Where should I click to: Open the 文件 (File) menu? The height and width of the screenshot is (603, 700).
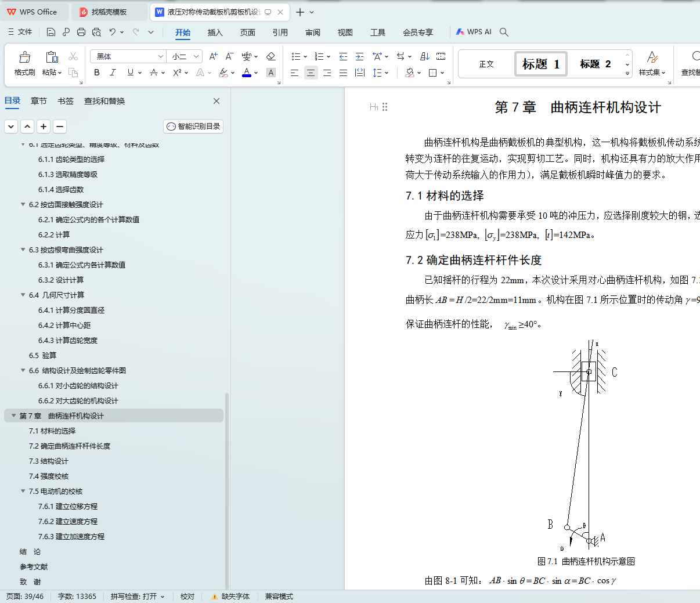click(x=20, y=32)
